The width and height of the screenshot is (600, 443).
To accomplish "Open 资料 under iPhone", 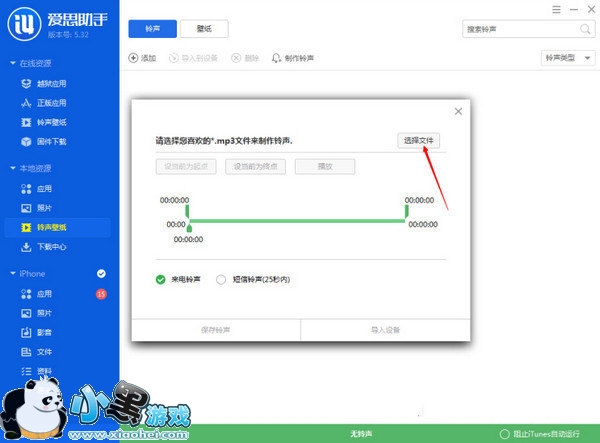I will tap(36, 371).
